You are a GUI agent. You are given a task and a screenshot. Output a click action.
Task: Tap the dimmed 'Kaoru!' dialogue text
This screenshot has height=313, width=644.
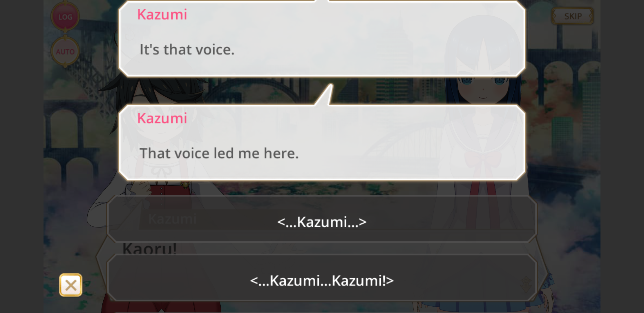(150, 248)
